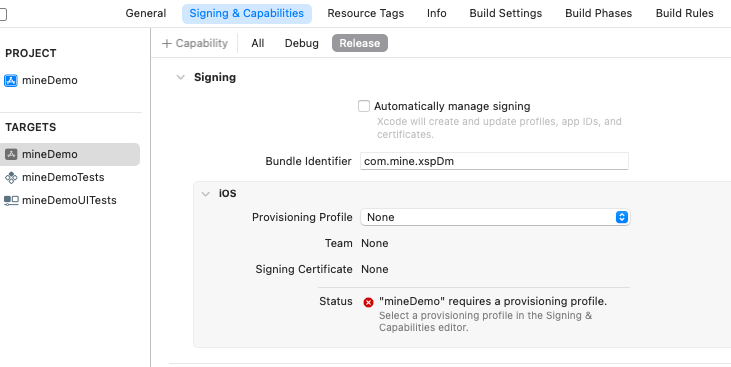Screen dimensions: 731x367
Task: Click the mineDemo target app icon
Action: pos(11,154)
